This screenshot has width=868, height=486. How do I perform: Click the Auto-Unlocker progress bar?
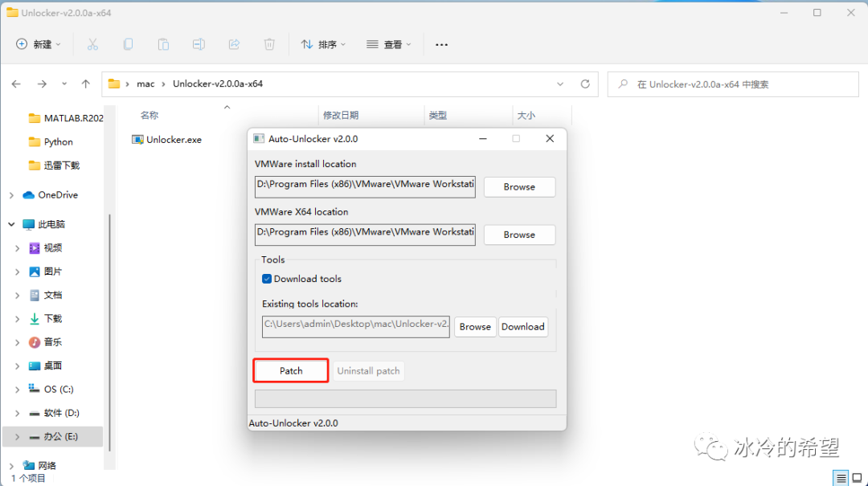click(x=405, y=398)
